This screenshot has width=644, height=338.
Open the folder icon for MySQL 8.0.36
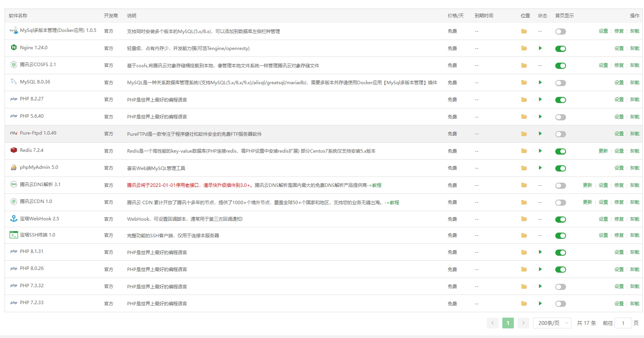click(524, 83)
